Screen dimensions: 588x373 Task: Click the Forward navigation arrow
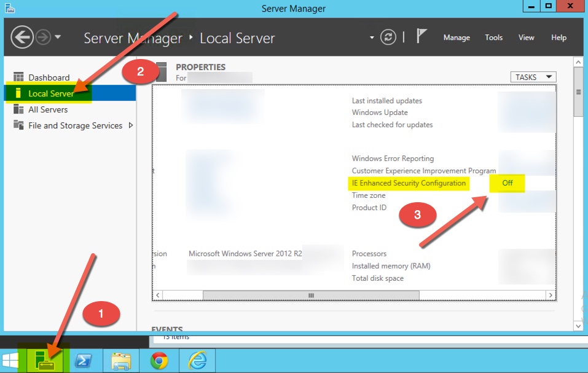point(43,37)
